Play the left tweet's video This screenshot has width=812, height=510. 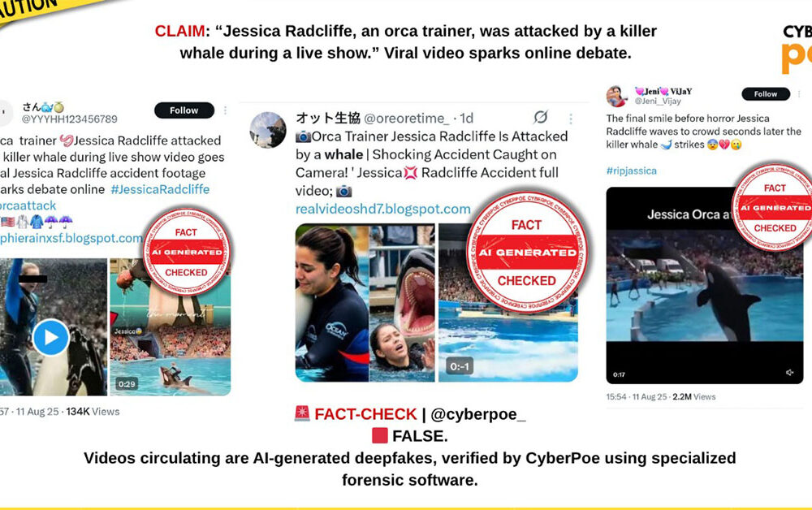tap(50, 337)
